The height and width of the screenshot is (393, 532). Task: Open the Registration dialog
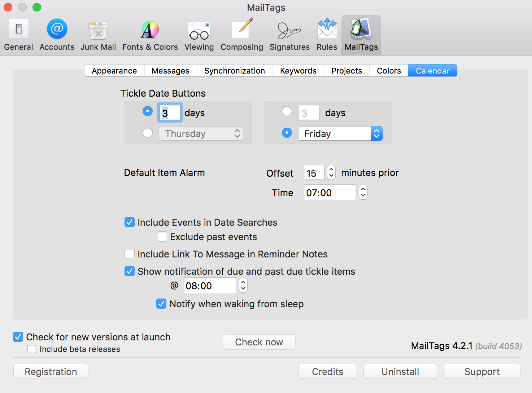51,371
